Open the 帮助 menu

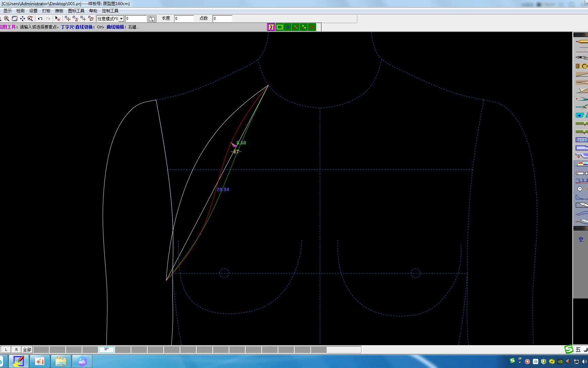point(93,11)
